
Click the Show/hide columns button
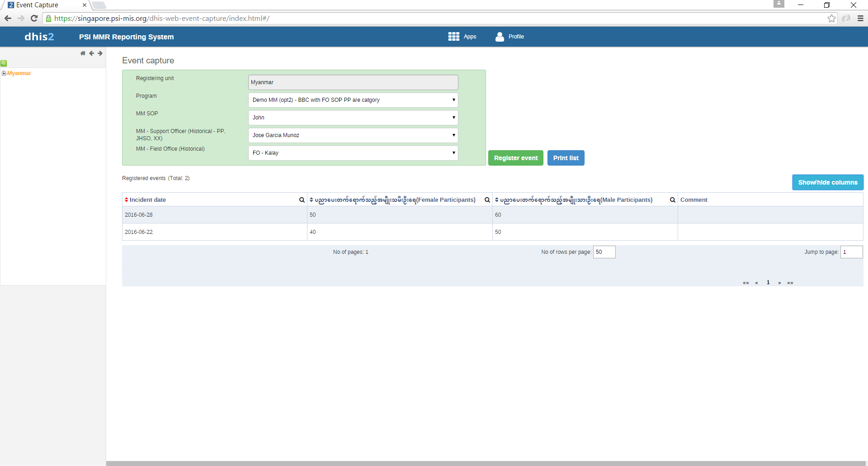coord(827,182)
